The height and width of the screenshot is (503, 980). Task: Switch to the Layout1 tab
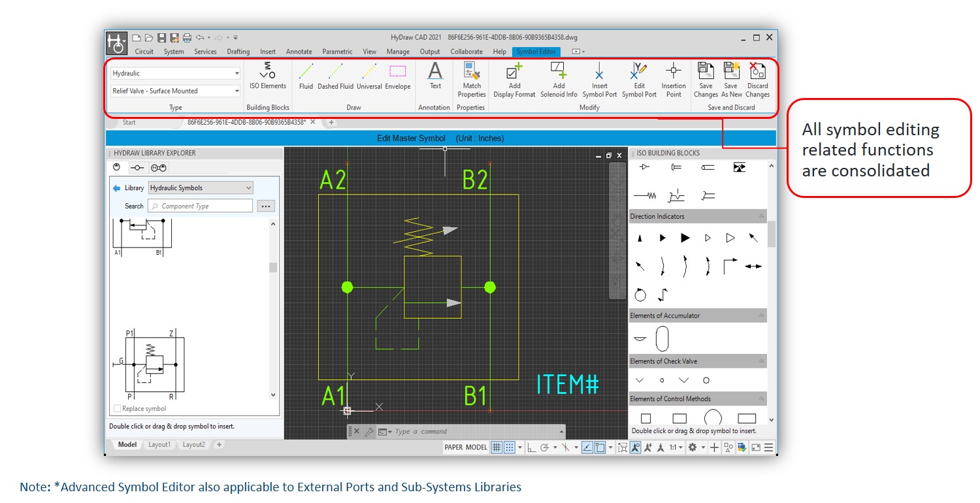click(x=159, y=445)
